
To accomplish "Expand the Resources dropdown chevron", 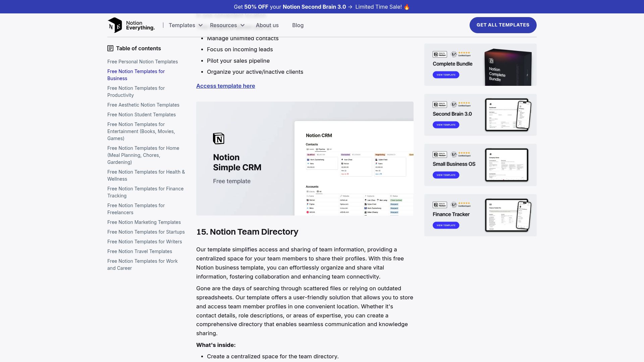I will [243, 25].
